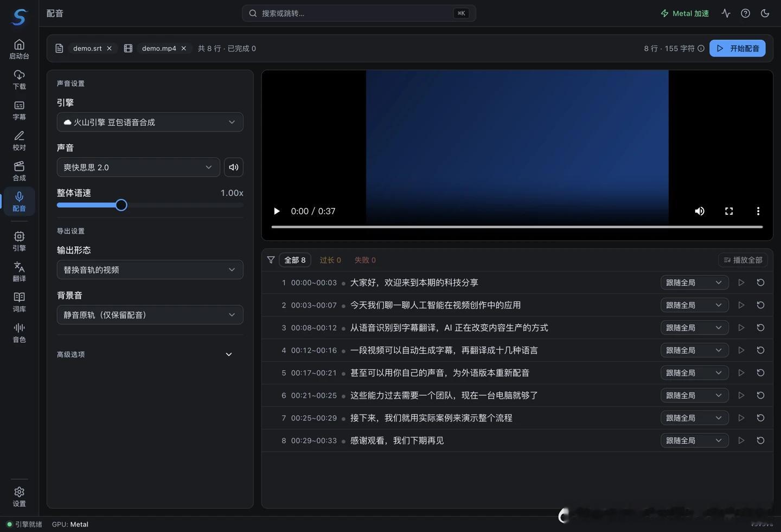The image size is (781, 532).
Task: Regenerate dubbing for line 1
Action: pos(760,283)
